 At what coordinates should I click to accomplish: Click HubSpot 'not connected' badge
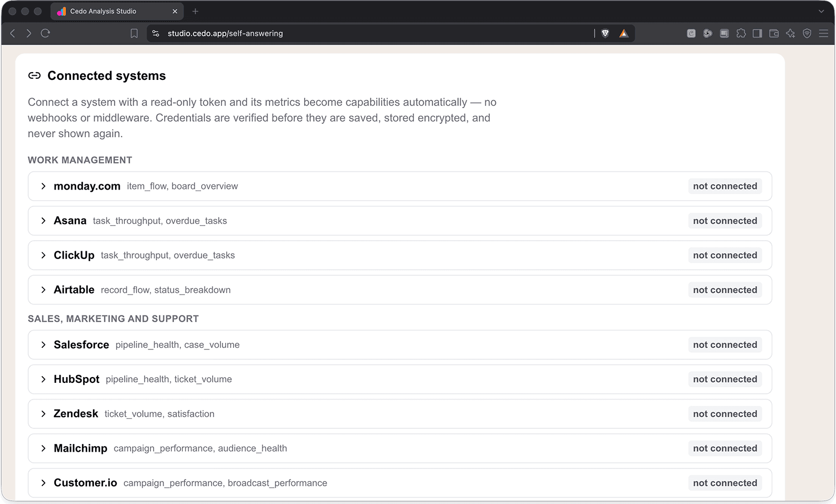[x=725, y=379]
